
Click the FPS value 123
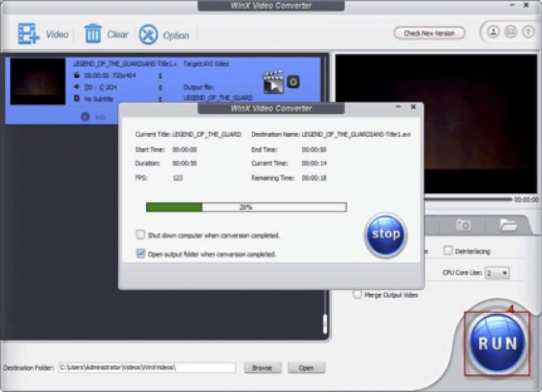click(177, 178)
